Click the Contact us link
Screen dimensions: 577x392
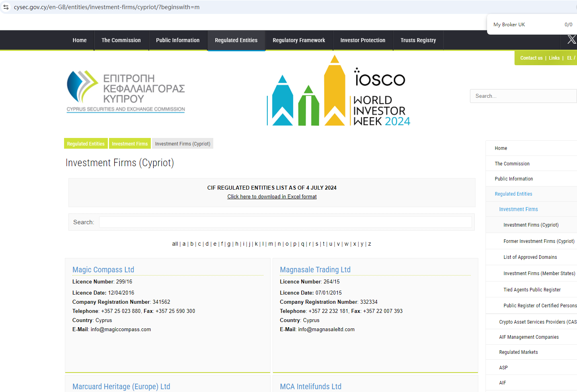[531, 58]
